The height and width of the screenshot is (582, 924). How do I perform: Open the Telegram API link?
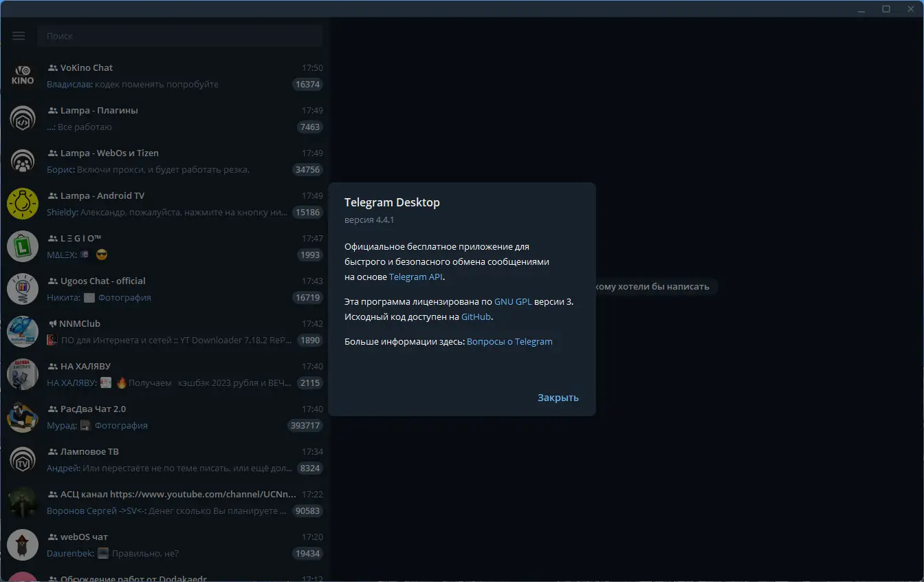(x=415, y=277)
